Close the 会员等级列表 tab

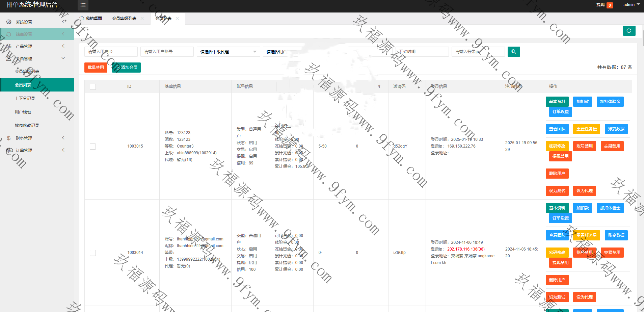142,19
